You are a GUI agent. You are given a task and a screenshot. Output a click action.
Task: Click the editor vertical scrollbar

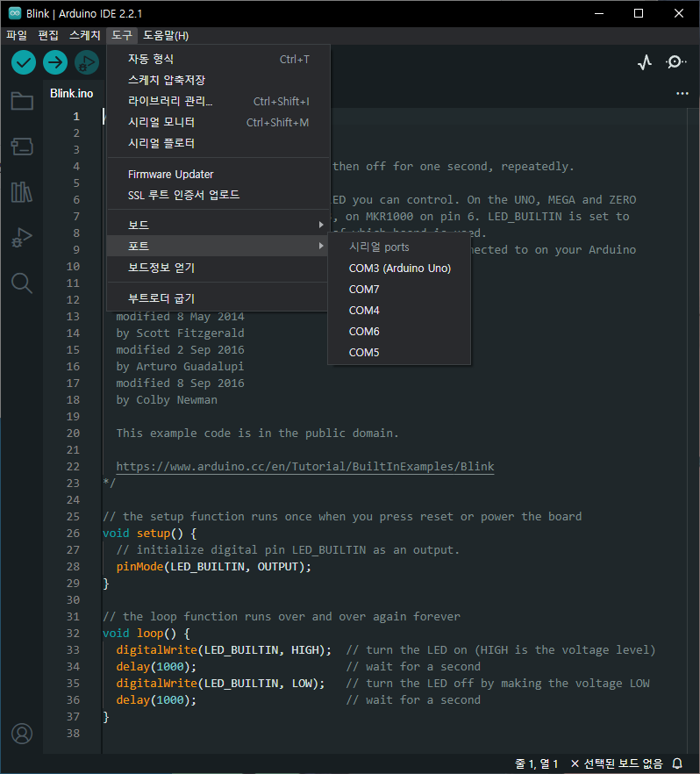click(x=693, y=429)
